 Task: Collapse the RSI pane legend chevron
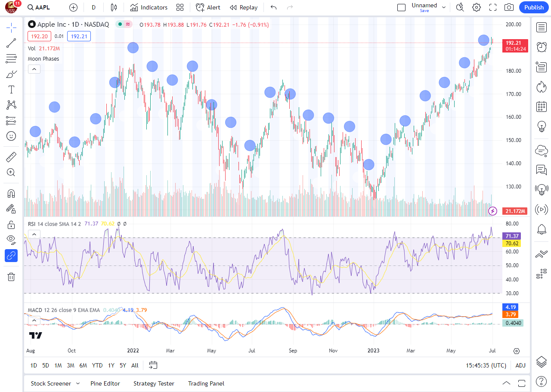34,235
